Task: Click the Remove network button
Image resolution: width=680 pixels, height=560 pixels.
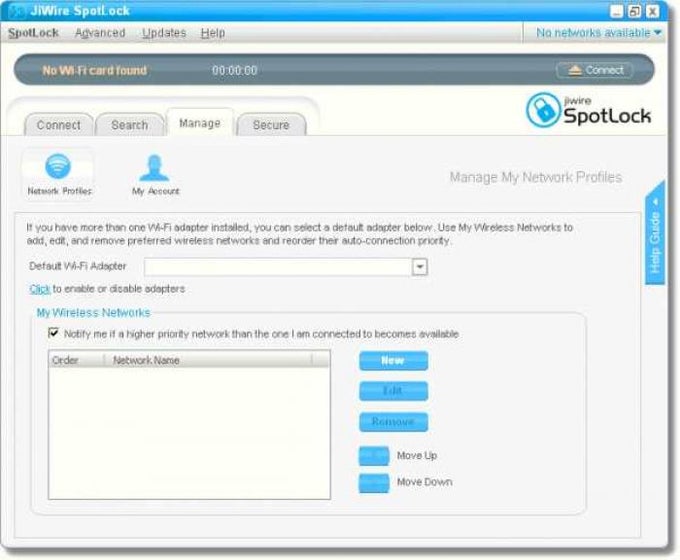Action: pos(393,422)
